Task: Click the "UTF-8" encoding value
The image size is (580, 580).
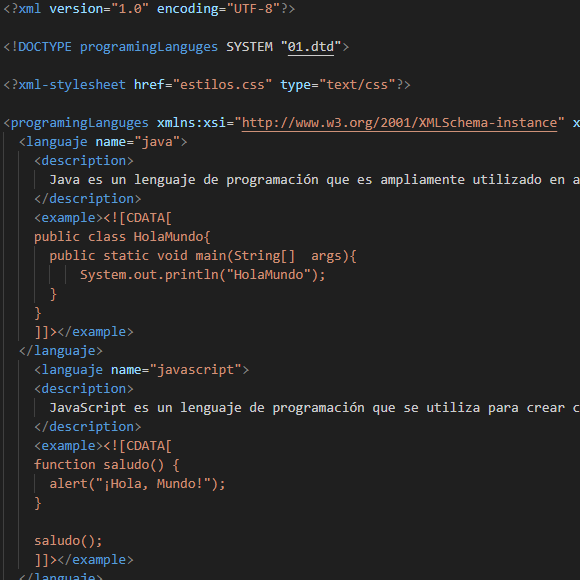Action: pos(253,9)
